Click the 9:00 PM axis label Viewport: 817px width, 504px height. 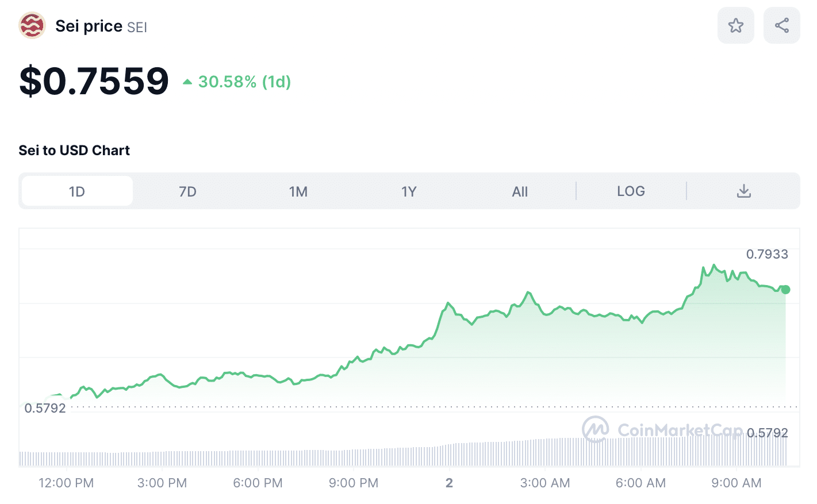coord(354,483)
